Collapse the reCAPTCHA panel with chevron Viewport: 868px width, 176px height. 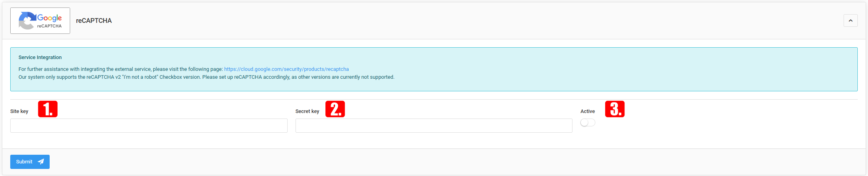[x=850, y=20]
